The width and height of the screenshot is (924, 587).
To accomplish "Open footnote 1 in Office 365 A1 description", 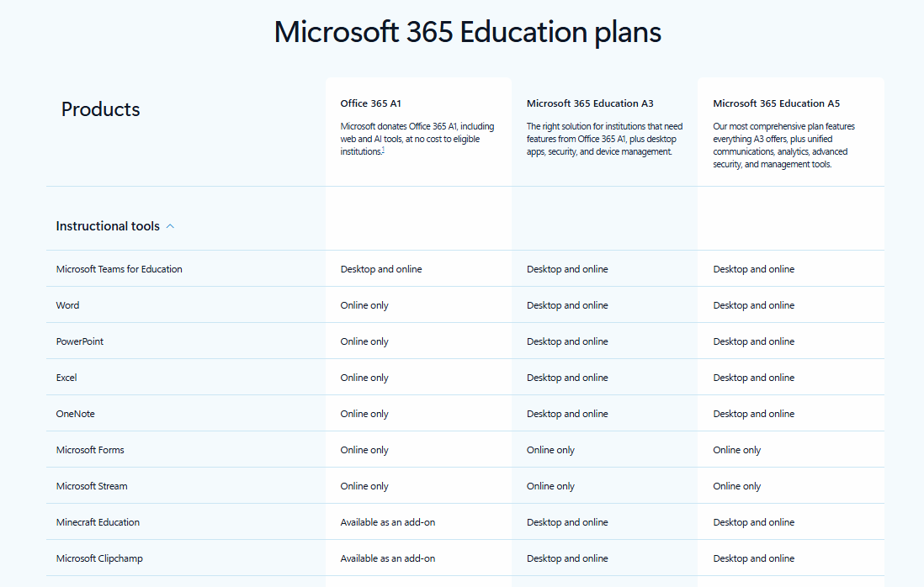I will point(383,150).
